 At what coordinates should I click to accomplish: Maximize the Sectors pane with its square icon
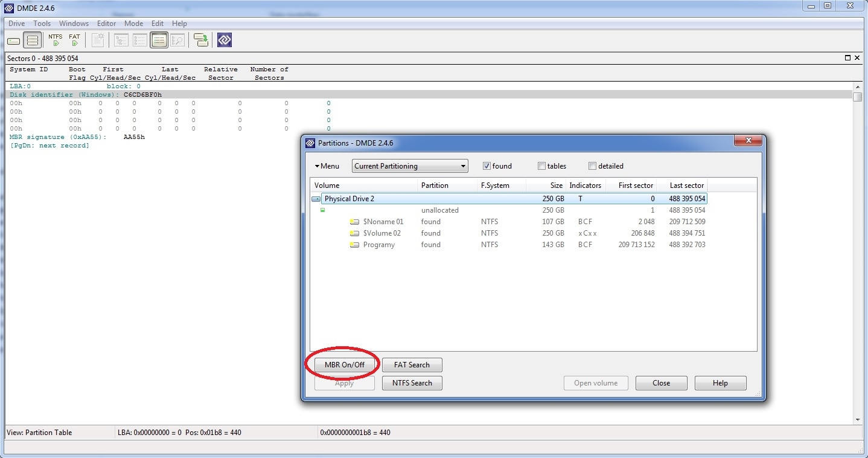tap(847, 58)
